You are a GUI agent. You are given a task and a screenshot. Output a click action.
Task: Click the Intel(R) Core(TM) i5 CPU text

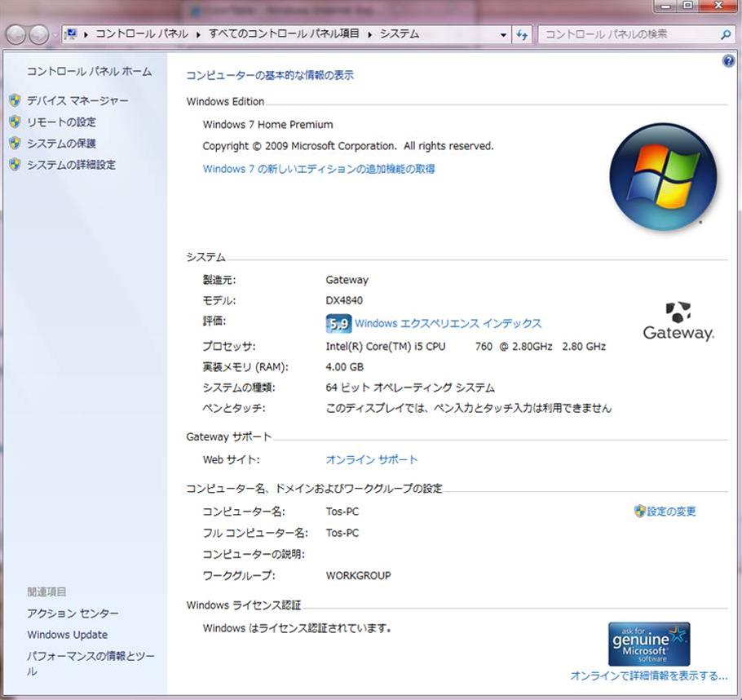(x=385, y=347)
